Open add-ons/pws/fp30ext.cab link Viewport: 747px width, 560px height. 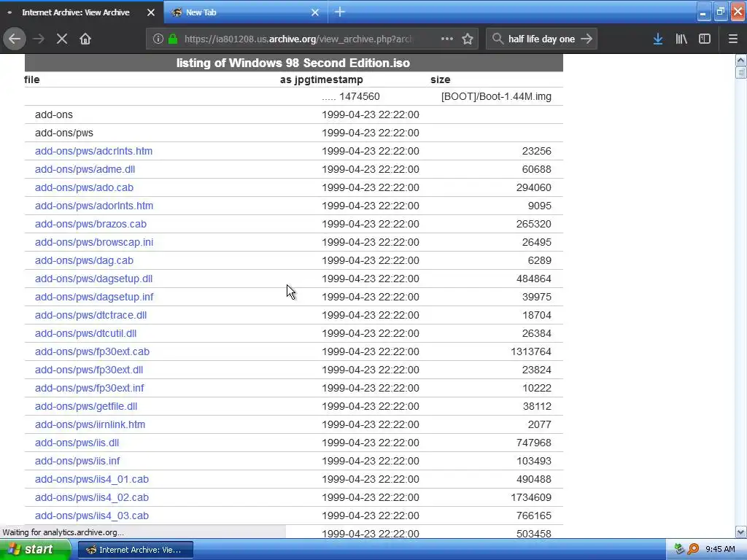[x=92, y=351]
